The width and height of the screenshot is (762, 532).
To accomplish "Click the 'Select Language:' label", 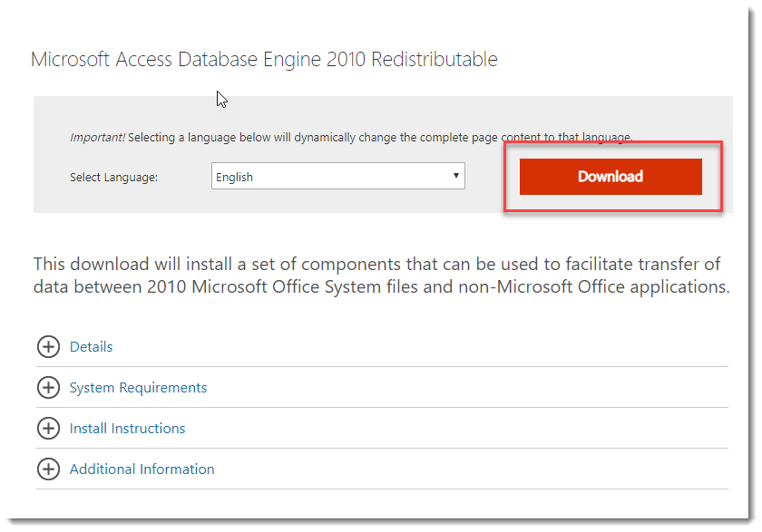I will click(x=113, y=177).
